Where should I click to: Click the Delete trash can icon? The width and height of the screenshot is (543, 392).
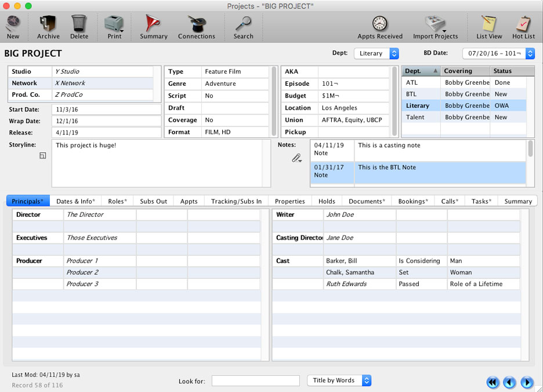tap(79, 23)
